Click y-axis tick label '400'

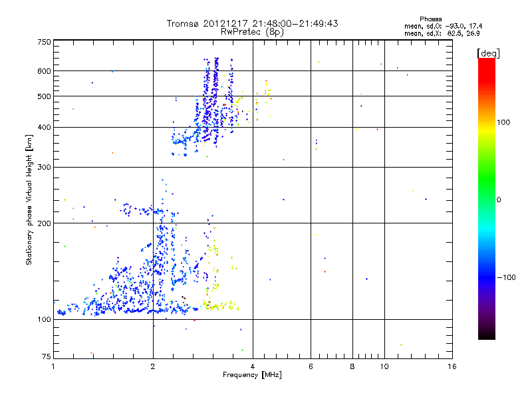tap(44, 128)
